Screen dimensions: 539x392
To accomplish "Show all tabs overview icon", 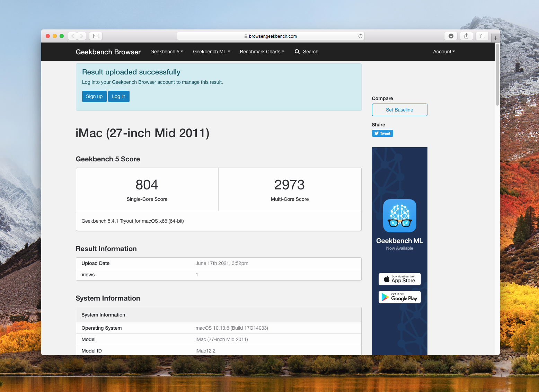I will pos(482,36).
